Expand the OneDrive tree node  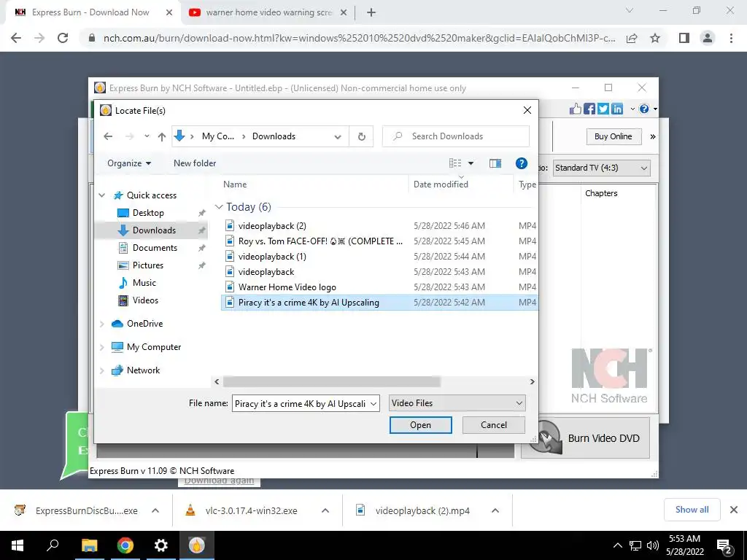point(102,324)
